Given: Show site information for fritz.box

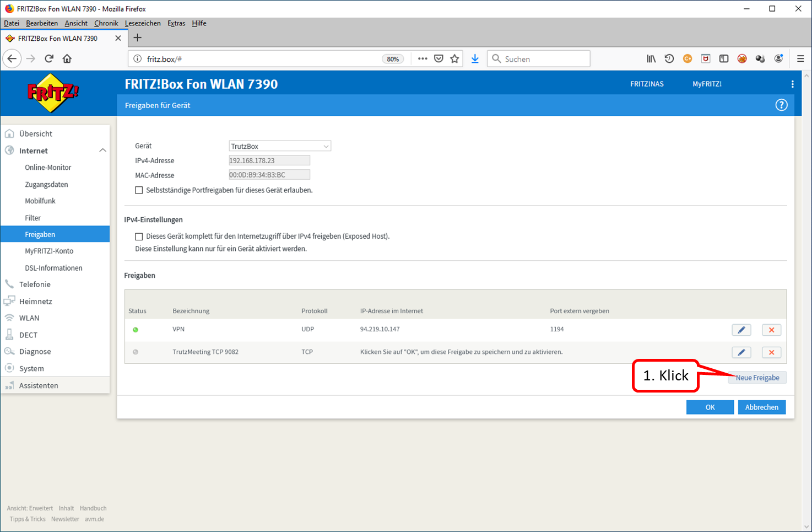Looking at the screenshot, I should pos(138,58).
